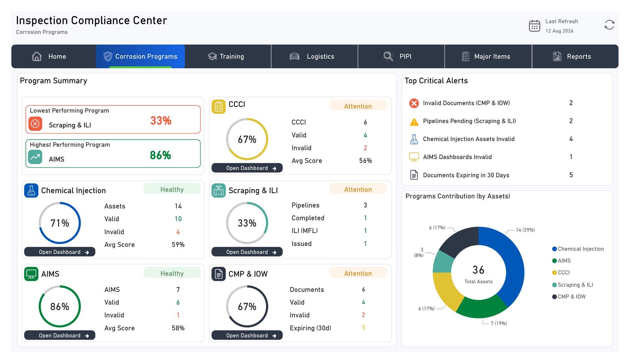Click the Highest Performing Program 86% value

tap(160, 155)
